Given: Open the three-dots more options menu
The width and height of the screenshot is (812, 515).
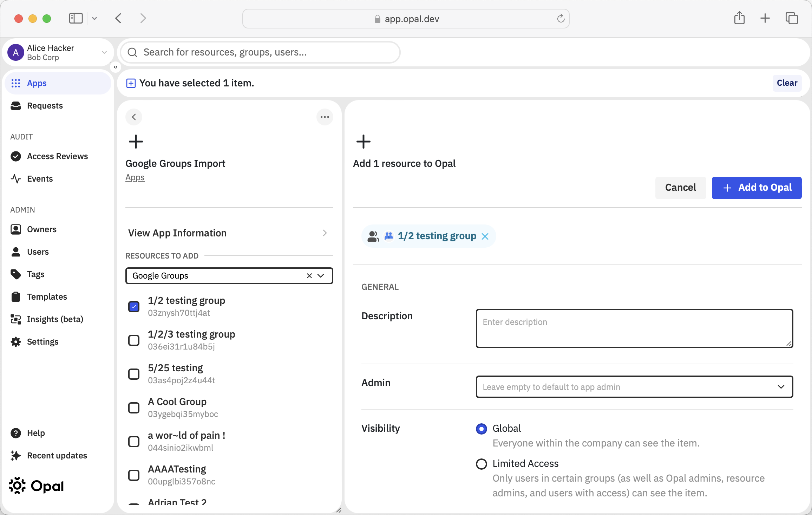Looking at the screenshot, I should 325,117.
